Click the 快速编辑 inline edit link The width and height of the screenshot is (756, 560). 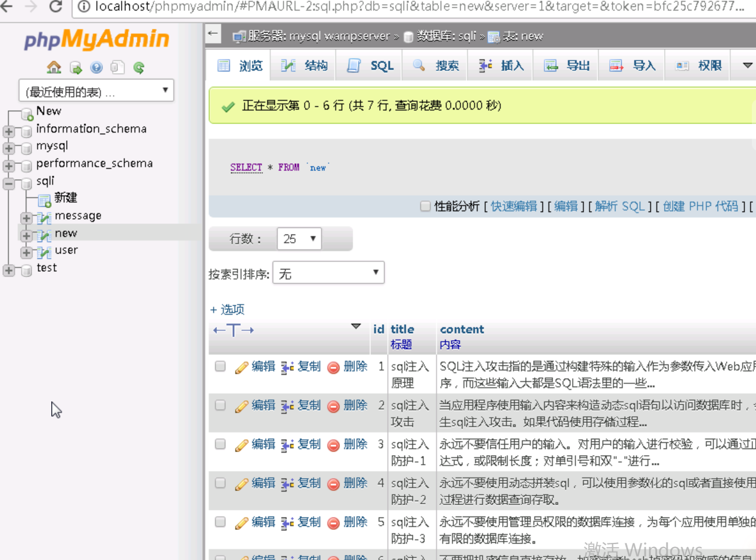[x=514, y=206]
